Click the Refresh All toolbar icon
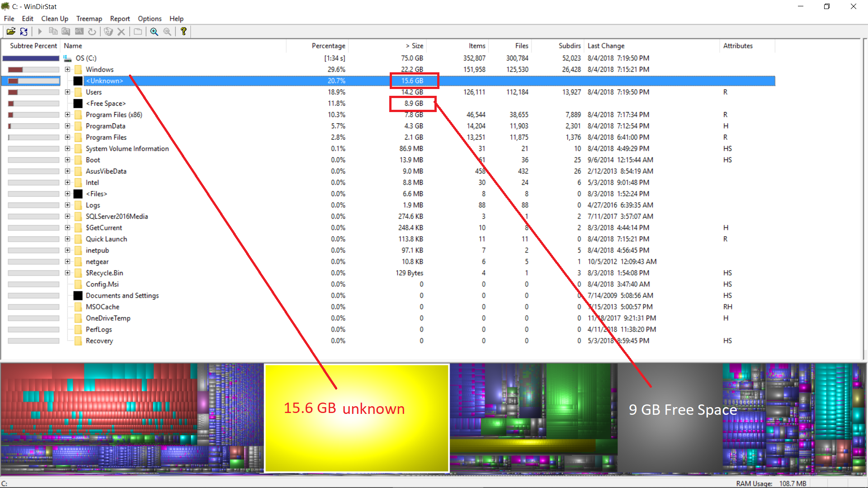 (x=24, y=32)
